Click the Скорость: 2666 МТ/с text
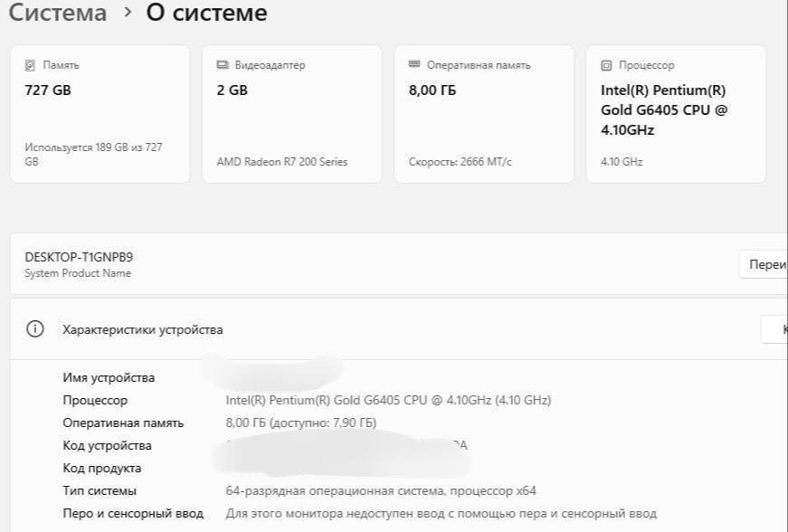Image resolution: width=788 pixels, height=532 pixels. click(x=460, y=162)
